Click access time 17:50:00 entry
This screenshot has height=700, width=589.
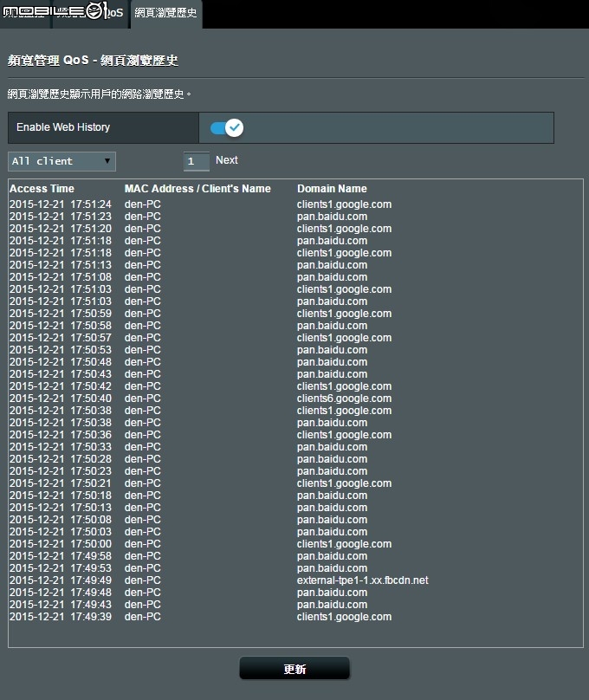tap(61, 544)
